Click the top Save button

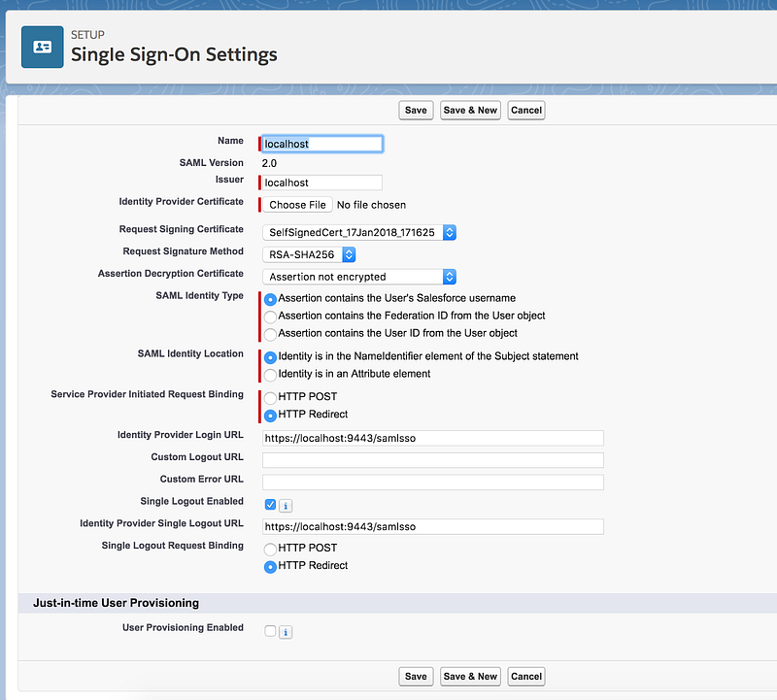pos(416,110)
